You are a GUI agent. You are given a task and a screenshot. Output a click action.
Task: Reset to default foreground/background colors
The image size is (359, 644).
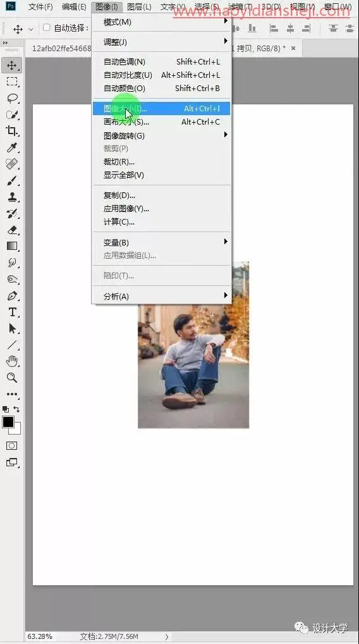5,409
